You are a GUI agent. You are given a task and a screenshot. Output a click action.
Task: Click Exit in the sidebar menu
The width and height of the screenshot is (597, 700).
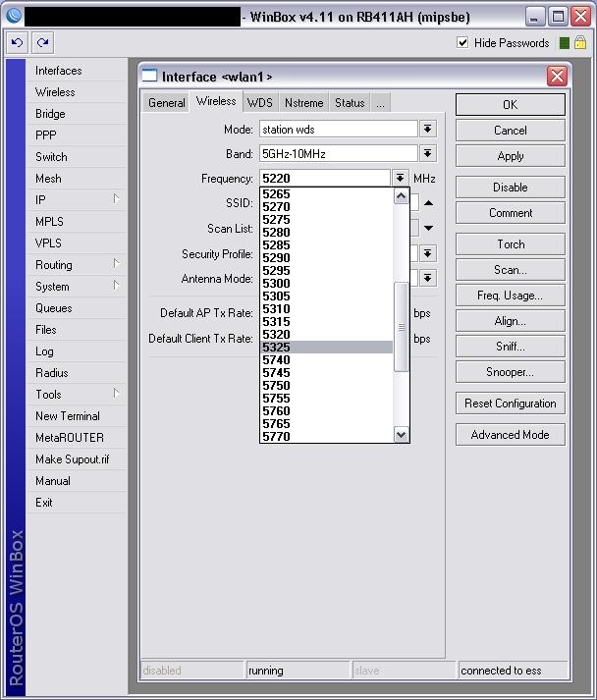(77, 503)
